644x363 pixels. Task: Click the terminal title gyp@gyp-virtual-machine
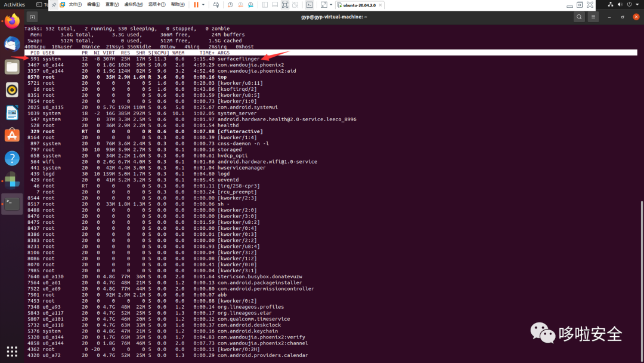pyautogui.click(x=334, y=17)
